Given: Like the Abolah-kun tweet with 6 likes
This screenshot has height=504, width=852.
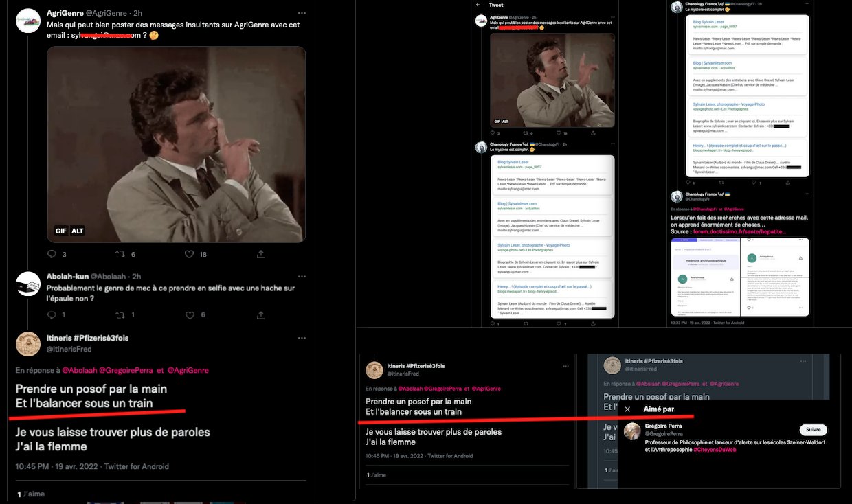Looking at the screenshot, I should [190, 314].
